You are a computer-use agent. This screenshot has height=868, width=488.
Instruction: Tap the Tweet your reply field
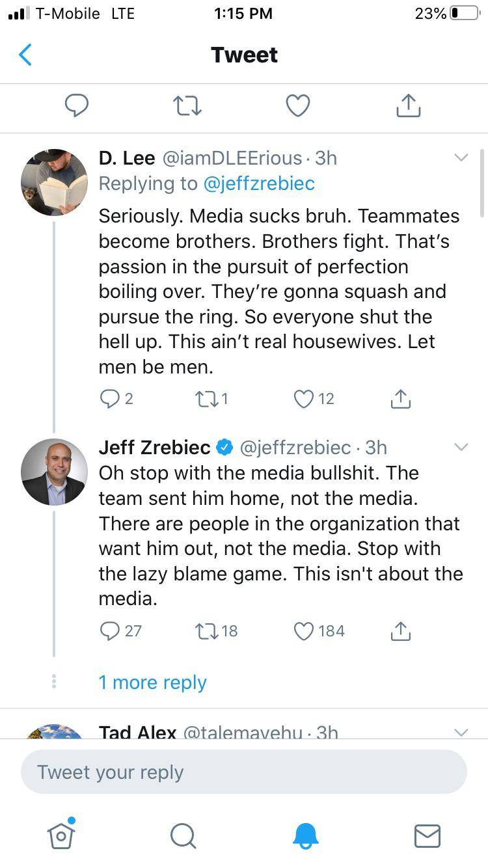(x=244, y=772)
